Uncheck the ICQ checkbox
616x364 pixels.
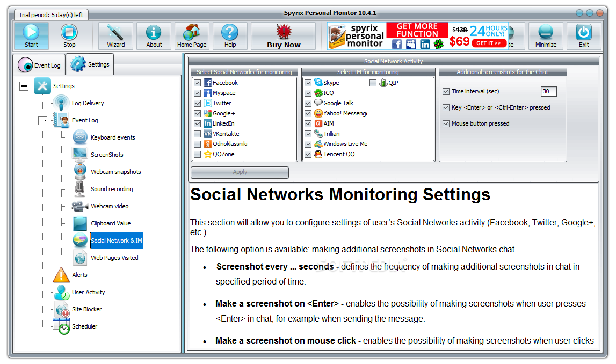point(308,93)
